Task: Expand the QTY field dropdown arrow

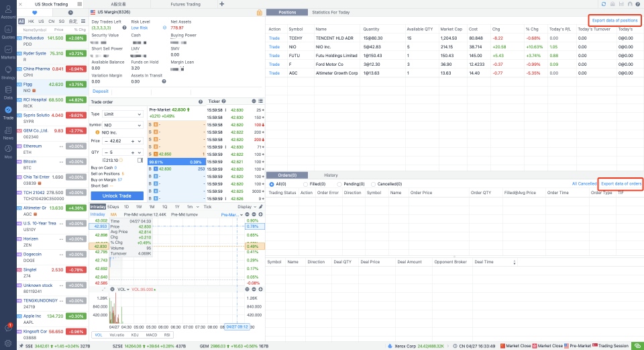Action: (x=140, y=152)
